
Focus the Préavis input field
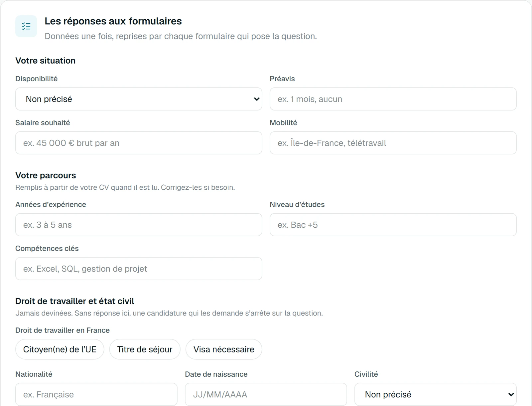tap(393, 99)
